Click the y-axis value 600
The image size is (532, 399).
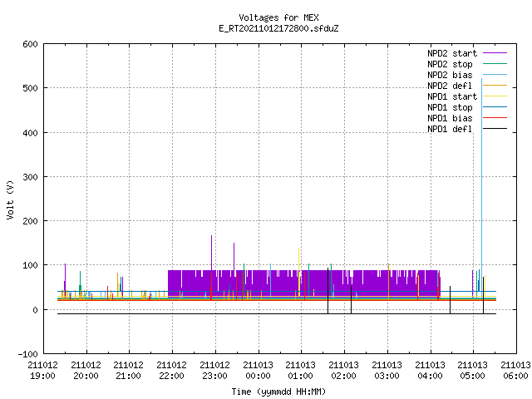point(30,44)
